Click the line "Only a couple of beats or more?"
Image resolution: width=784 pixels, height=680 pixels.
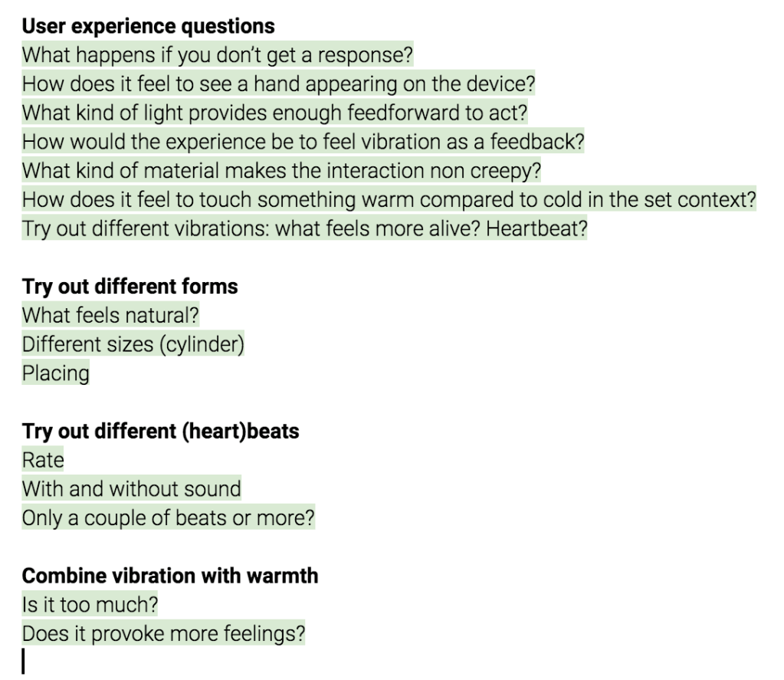tap(168, 518)
